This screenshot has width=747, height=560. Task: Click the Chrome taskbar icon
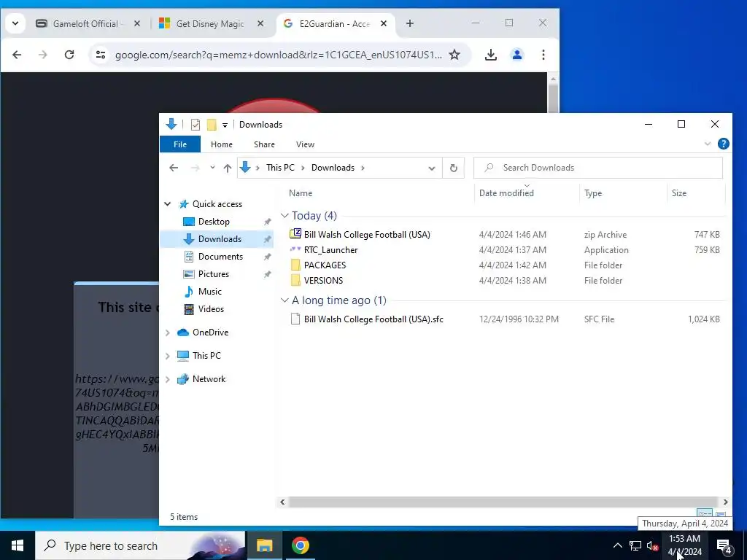coord(300,545)
